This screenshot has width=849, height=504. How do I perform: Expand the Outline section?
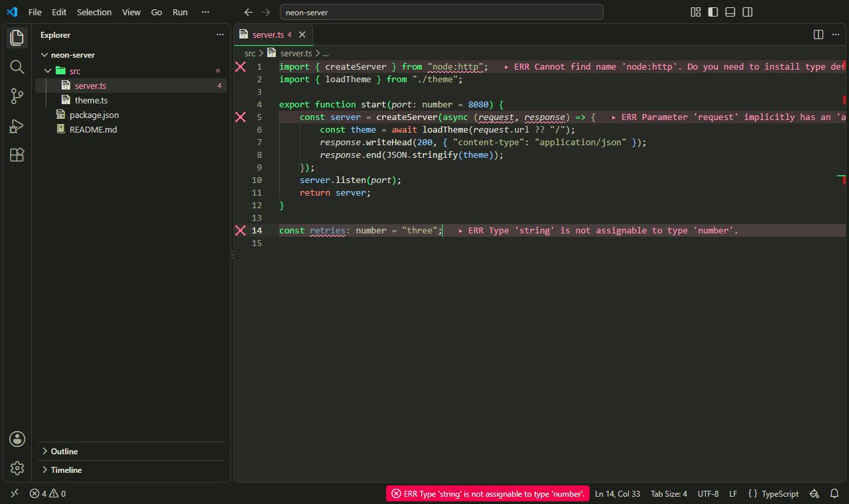tap(131, 452)
